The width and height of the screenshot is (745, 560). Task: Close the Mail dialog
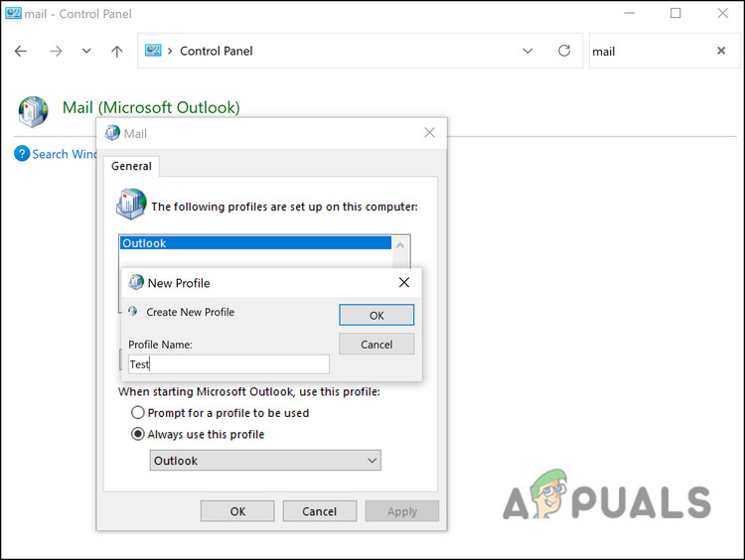tap(429, 132)
